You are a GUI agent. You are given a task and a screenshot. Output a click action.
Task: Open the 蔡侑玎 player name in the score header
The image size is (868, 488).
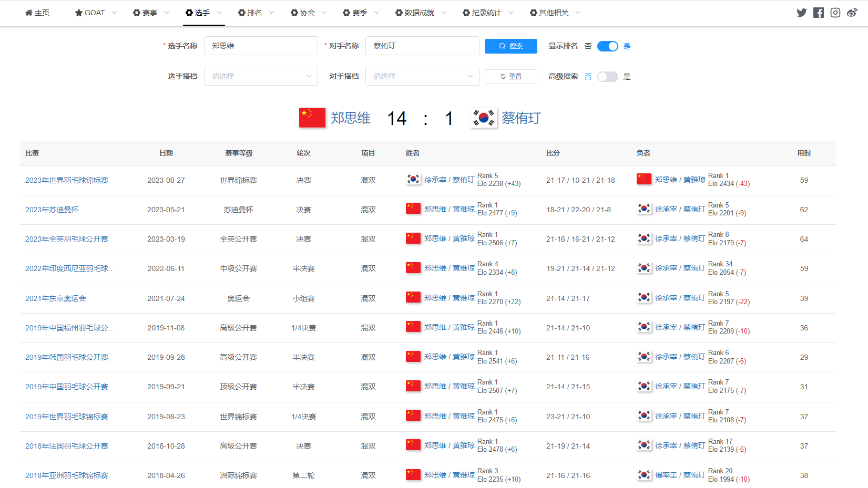(x=521, y=118)
